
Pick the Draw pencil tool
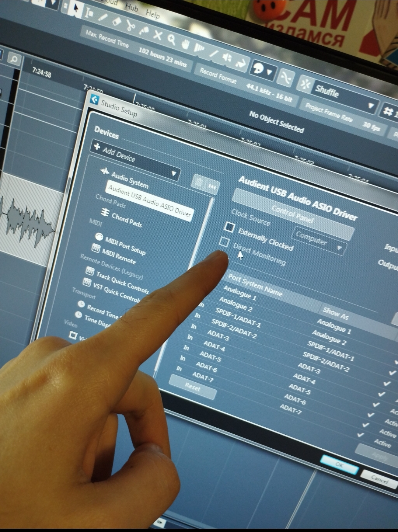[103, 17]
